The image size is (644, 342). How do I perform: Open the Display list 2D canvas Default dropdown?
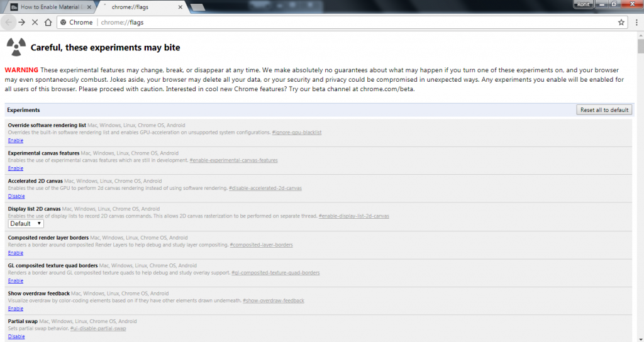tap(26, 223)
